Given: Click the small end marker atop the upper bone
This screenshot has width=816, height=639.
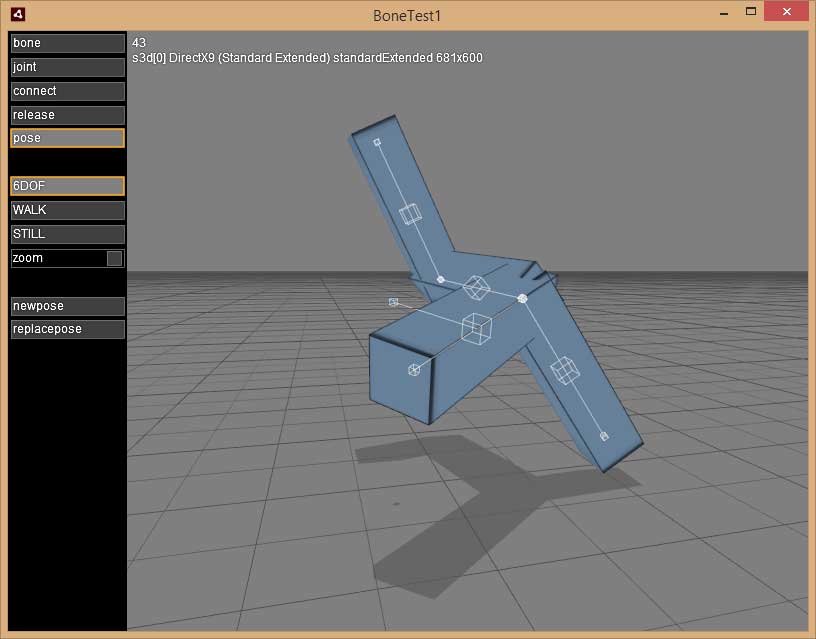Looking at the screenshot, I should (377, 142).
